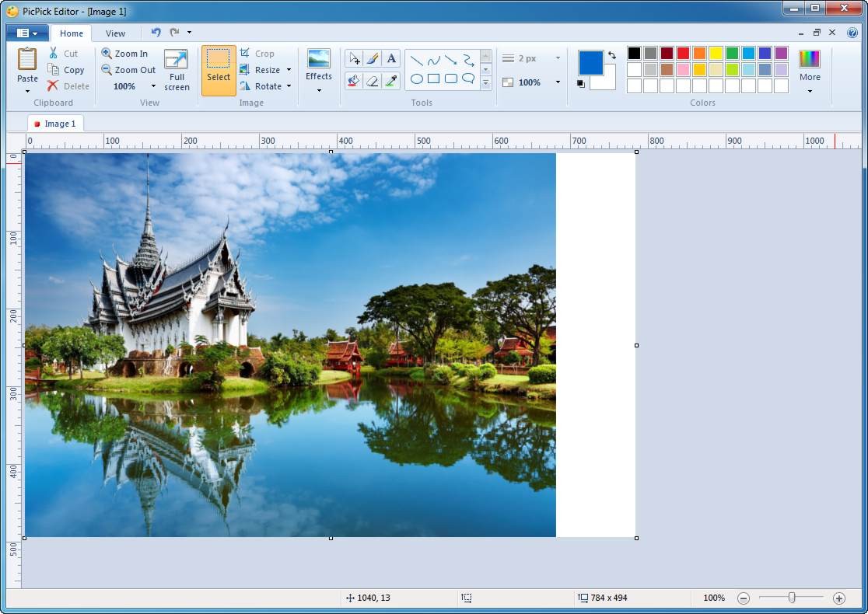Toggle the Select tool
The image size is (868, 614).
tap(218, 70)
